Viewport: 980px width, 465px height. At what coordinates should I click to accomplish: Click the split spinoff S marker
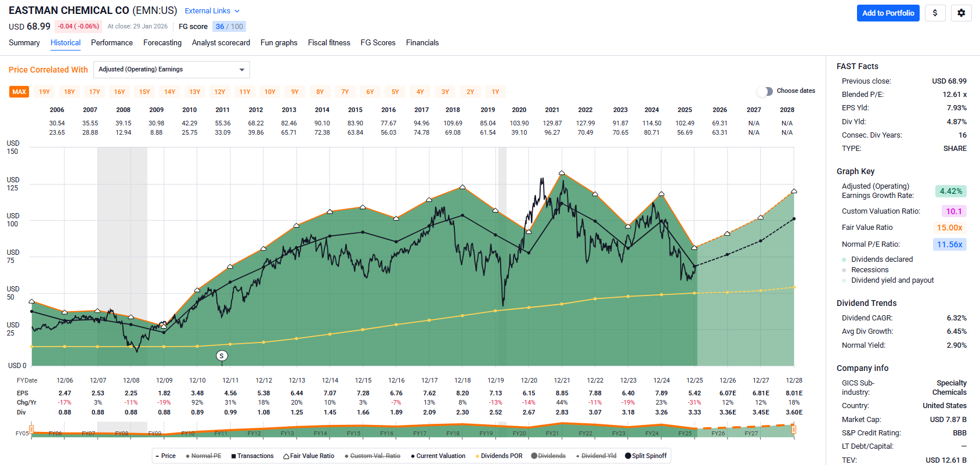point(222,355)
